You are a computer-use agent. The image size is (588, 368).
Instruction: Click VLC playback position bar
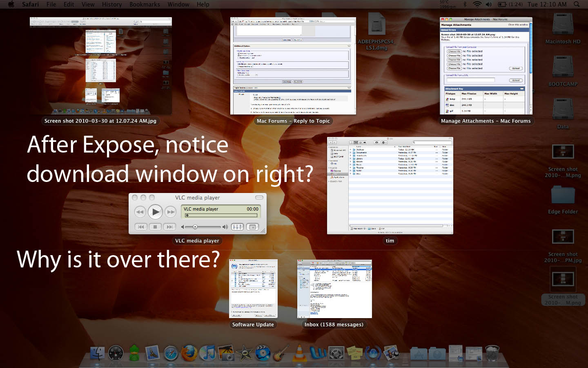[x=221, y=215]
